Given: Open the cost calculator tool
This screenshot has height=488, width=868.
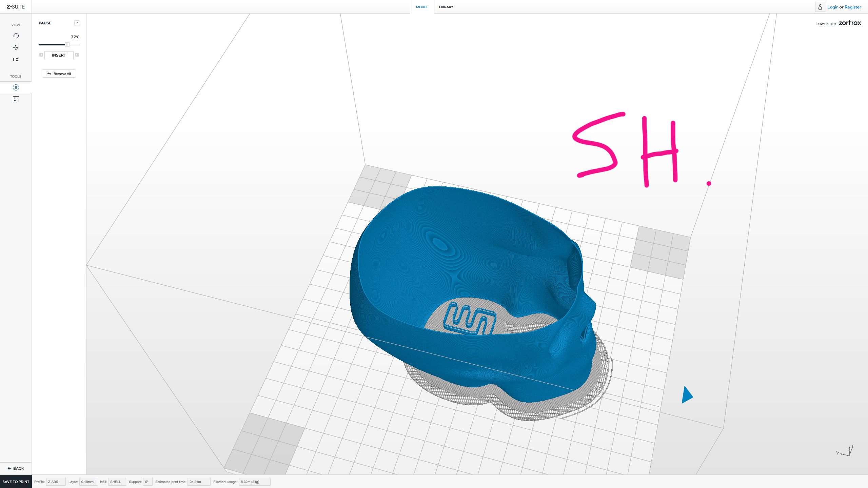Looking at the screenshot, I should 16,99.
